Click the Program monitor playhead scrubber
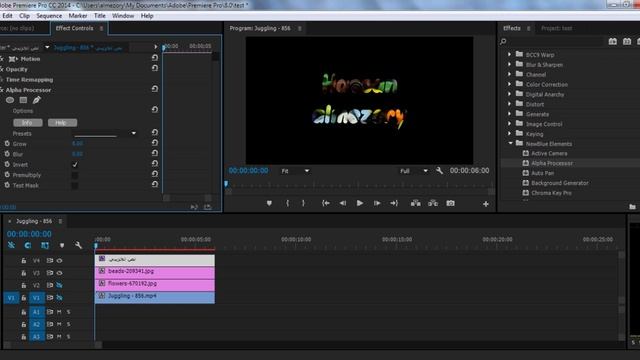The width and height of the screenshot is (640, 360). pos(226,184)
